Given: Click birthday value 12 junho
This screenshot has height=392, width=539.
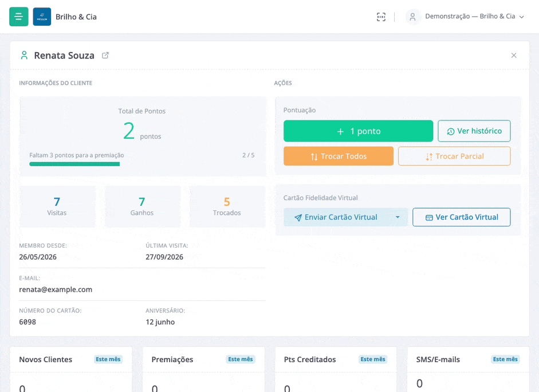Looking at the screenshot, I should pos(160,322).
